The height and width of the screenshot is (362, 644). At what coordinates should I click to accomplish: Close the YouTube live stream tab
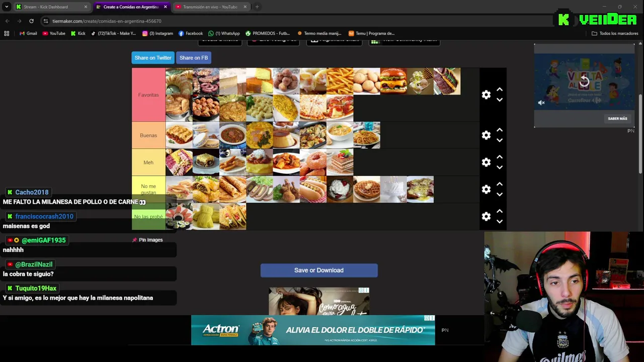click(245, 7)
